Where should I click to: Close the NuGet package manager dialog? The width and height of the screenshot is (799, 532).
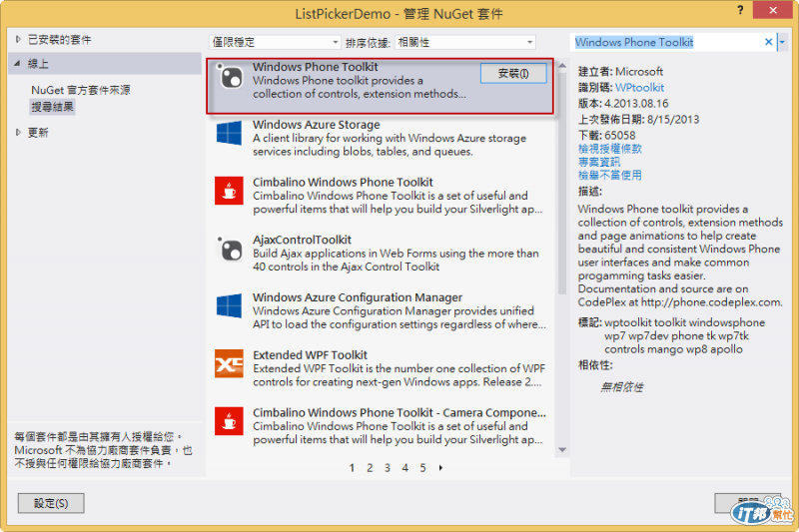coord(772,10)
